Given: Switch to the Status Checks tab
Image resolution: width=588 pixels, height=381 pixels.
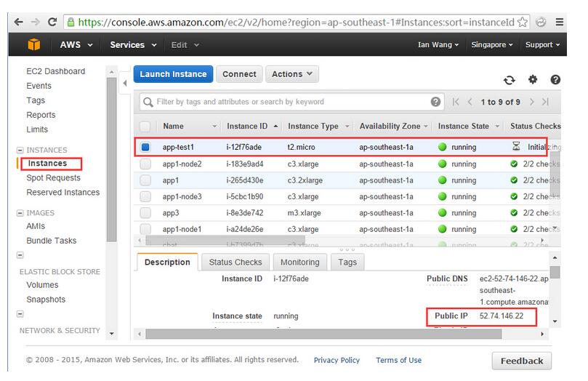Looking at the screenshot, I should (235, 262).
